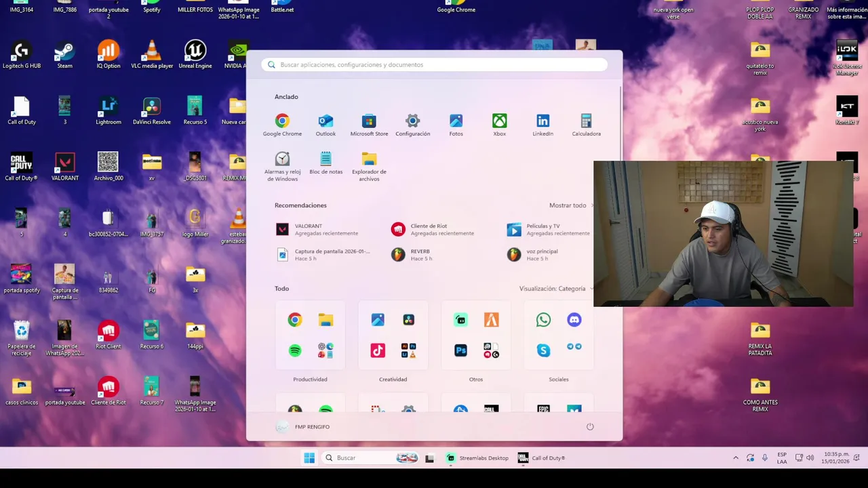Open DaVinci Resolve in Creatividad category
The width and height of the screenshot is (868, 488).
click(x=408, y=320)
